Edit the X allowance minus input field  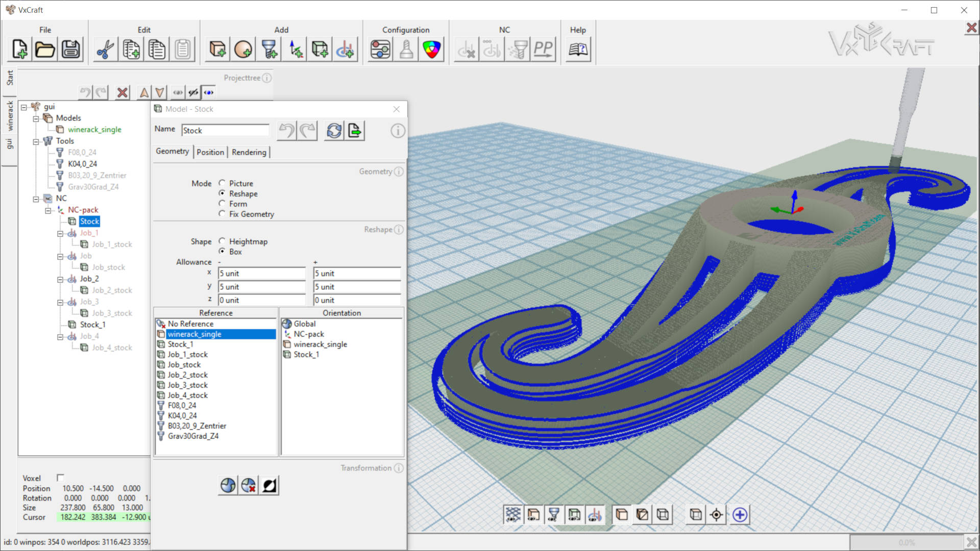[x=262, y=273]
